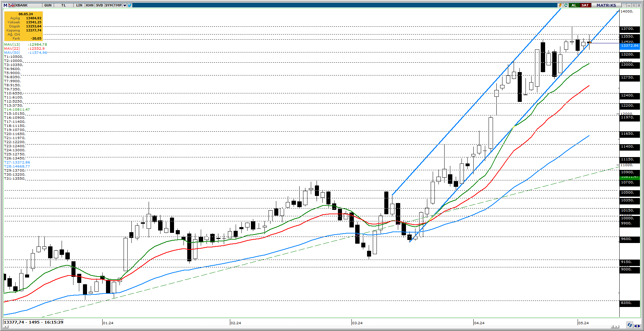Open the window options triangle dropdown
This screenshot has height=331, width=644.
pyautogui.click(x=625, y=5)
